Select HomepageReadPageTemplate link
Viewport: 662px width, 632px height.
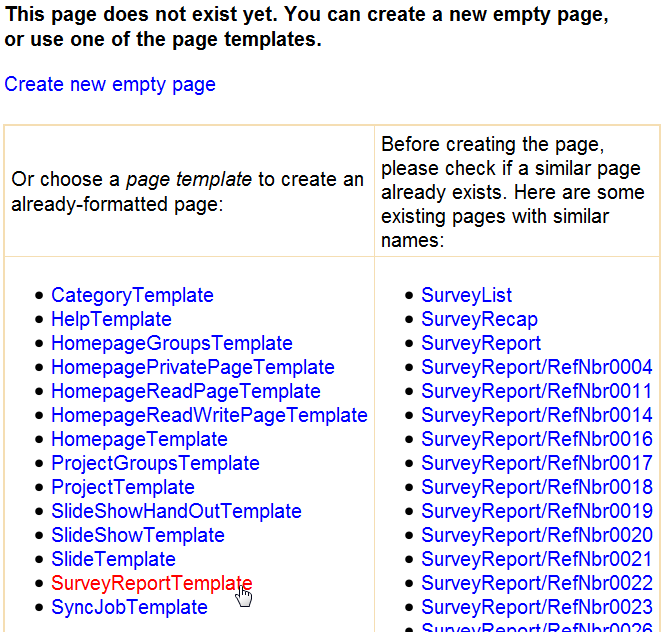point(186,391)
